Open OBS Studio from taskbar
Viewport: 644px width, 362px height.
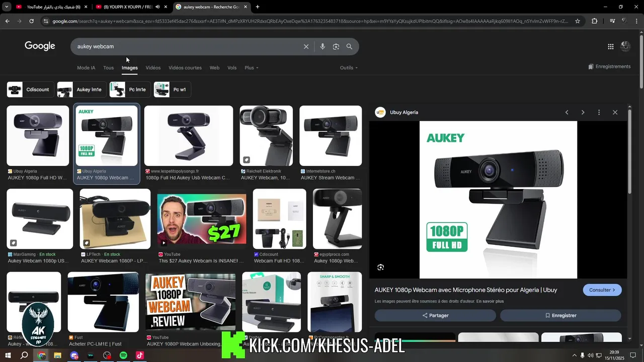(x=107, y=355)
